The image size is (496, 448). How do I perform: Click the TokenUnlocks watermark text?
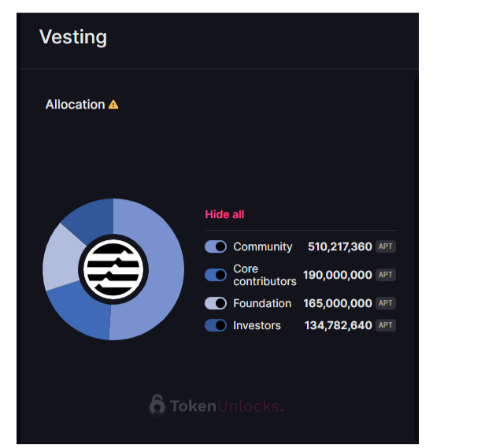(x=227, y=406)
